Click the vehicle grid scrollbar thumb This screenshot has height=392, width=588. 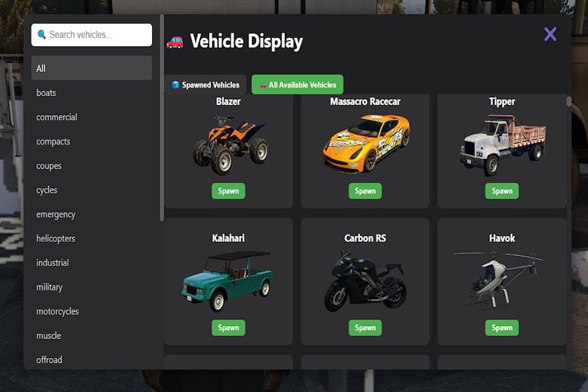pos(569,101)
